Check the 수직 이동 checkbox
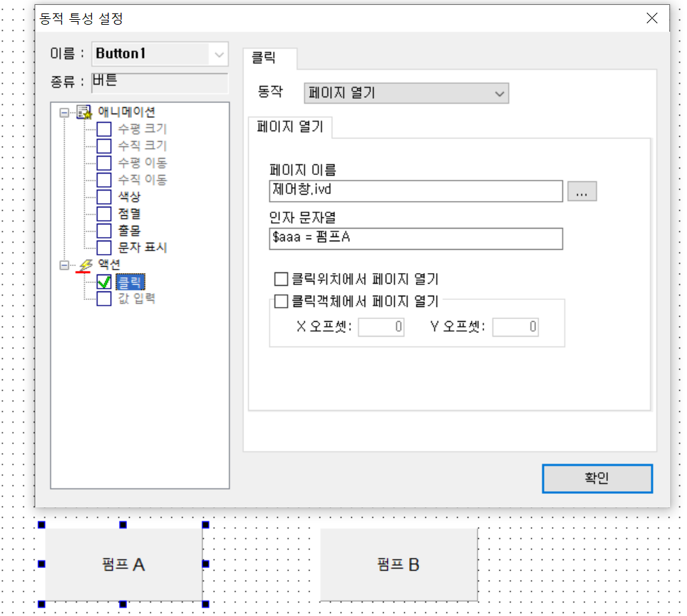Image resolution: width=687 pixels, height=616 pixels. [104, 180]
